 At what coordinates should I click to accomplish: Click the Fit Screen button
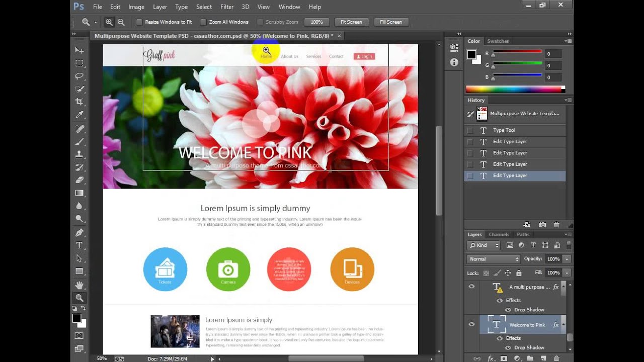click(351, 22)
